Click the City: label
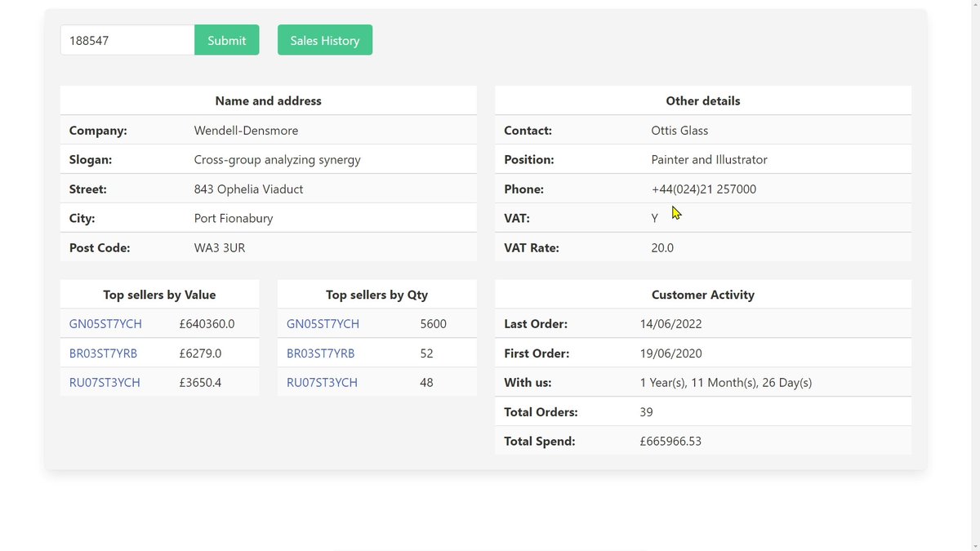The image size is (980, 551). pos(82,219)
